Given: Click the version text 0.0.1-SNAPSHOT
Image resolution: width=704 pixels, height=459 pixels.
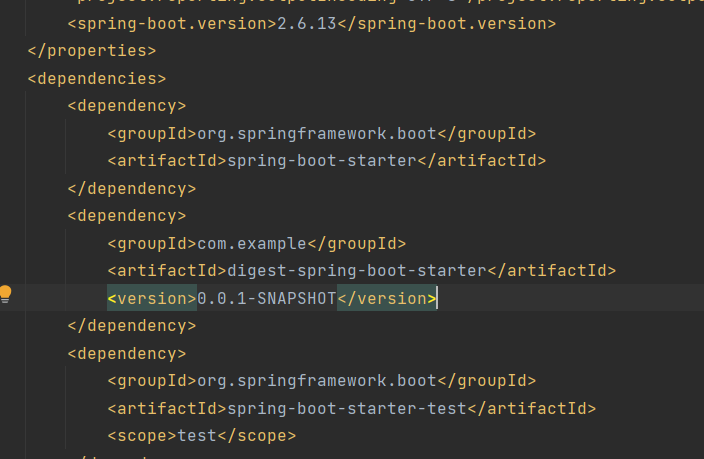Looking at the screenshot, I should [x=267, y=299].
